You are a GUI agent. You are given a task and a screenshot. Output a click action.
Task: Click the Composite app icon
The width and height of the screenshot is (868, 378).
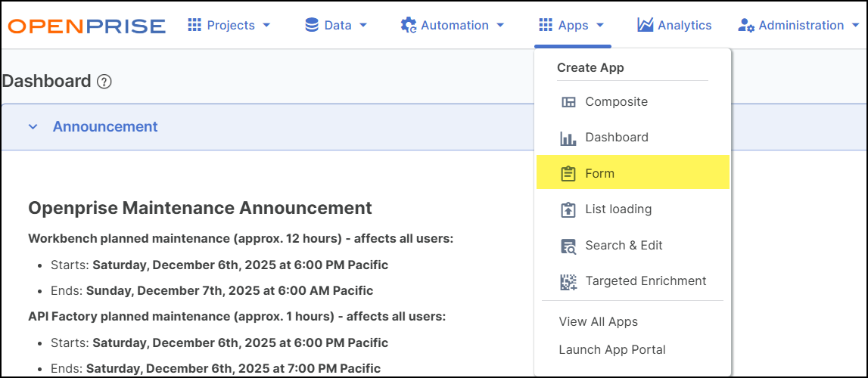point(568,102)
